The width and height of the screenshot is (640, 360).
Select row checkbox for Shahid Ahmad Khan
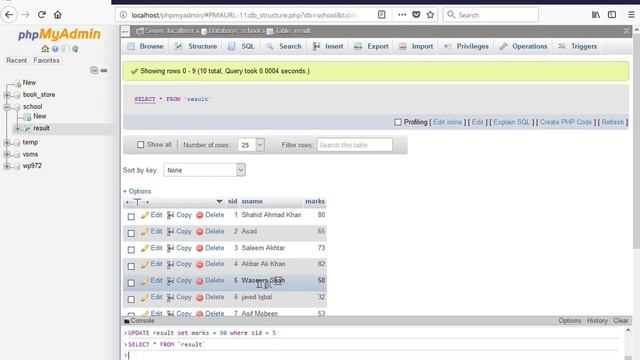(x=131, y=216)
